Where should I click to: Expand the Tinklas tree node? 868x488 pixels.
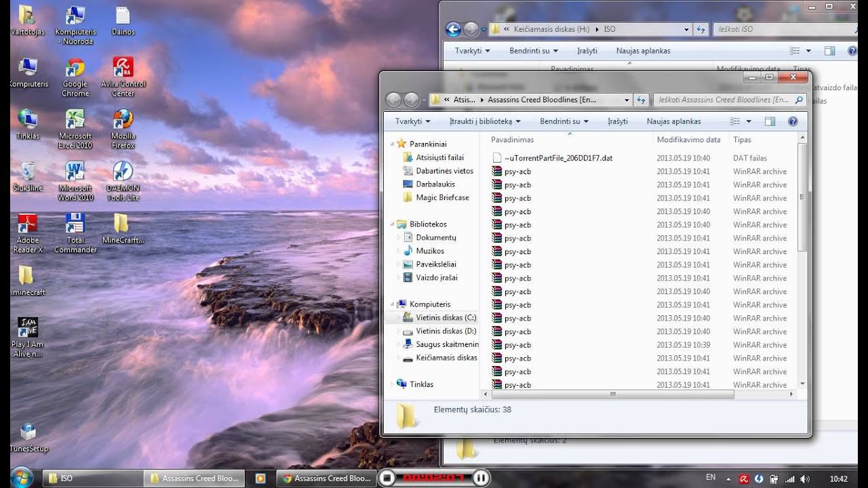(392, 384)
